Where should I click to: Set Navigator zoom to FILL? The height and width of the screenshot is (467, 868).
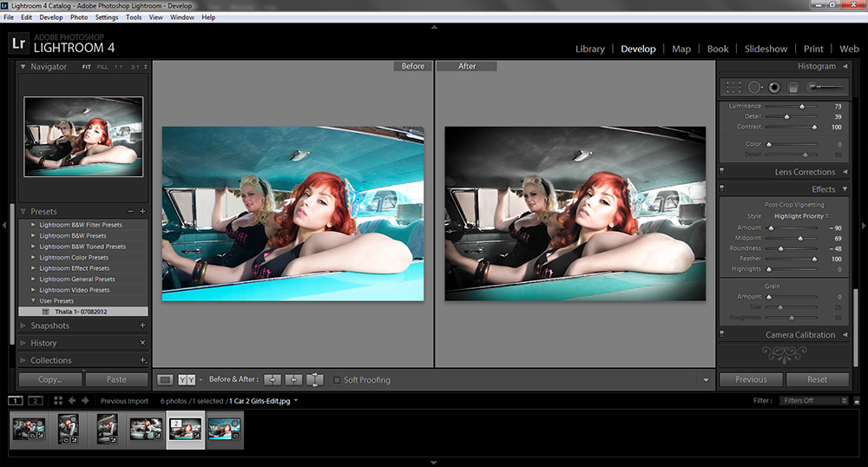[102, 67]
